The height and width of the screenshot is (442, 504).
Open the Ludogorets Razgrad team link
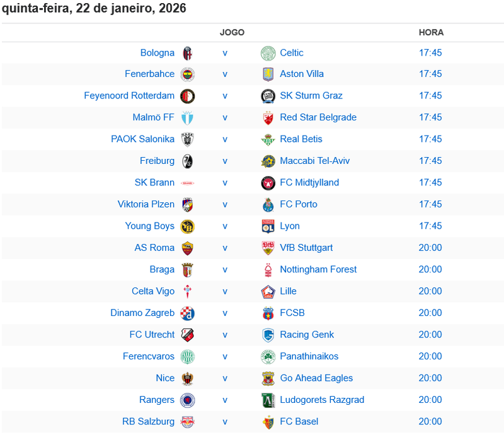pyautogui.click(x=322, y=400)
